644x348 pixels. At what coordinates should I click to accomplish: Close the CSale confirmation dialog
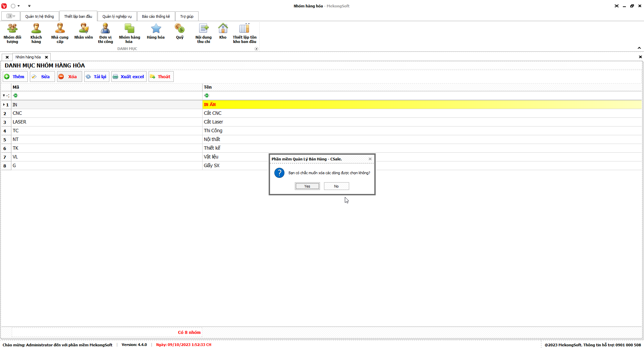370,159
